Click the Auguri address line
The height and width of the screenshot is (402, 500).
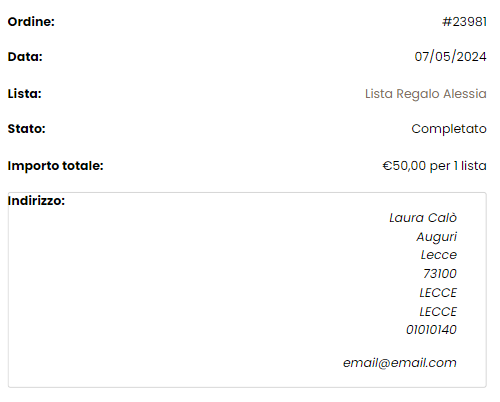(x=437, y=237)
